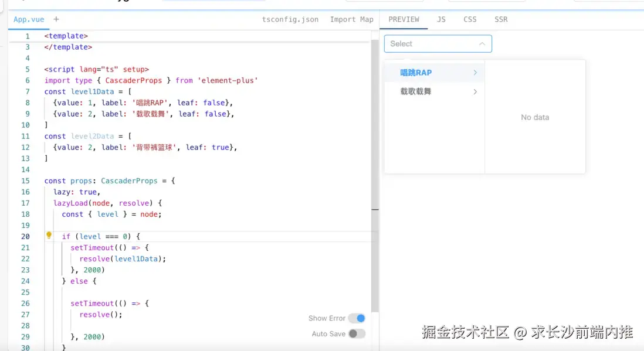Click the 'lazyLoad' method name on line 17

[70, 203]
